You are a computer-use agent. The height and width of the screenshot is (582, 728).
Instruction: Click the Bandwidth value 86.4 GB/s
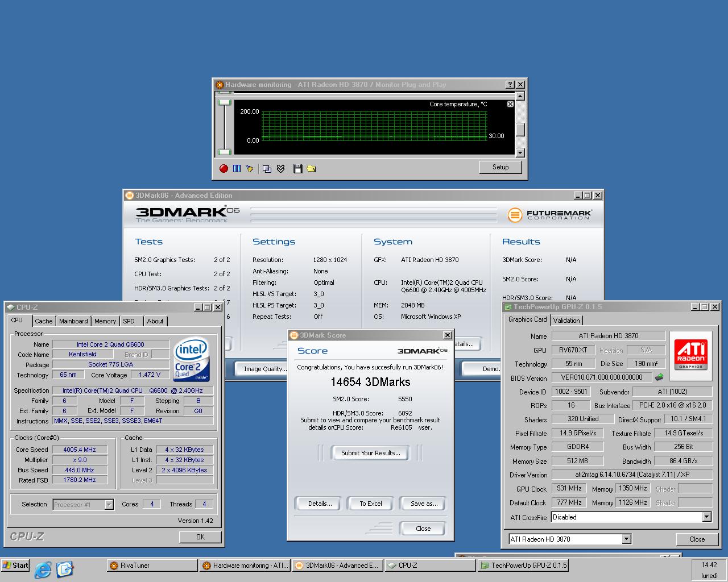683,461
